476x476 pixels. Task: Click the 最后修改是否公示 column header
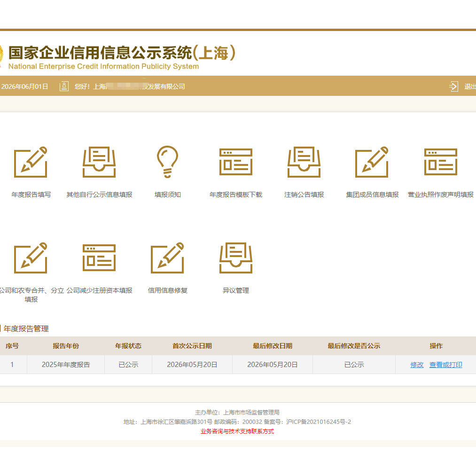354,346
